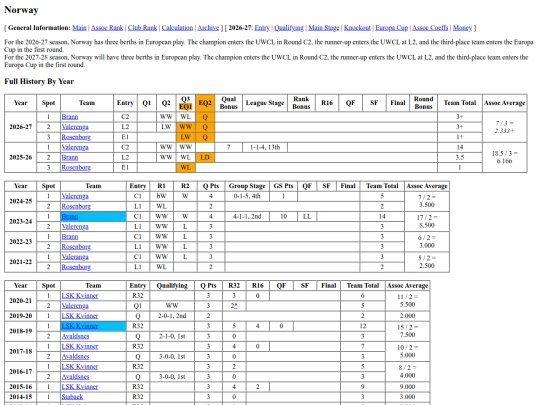The height and width of the screenshot is (405, 540).
Task: Open Valerenga in the 2021-22 row
Action: (x=75, y=257)
